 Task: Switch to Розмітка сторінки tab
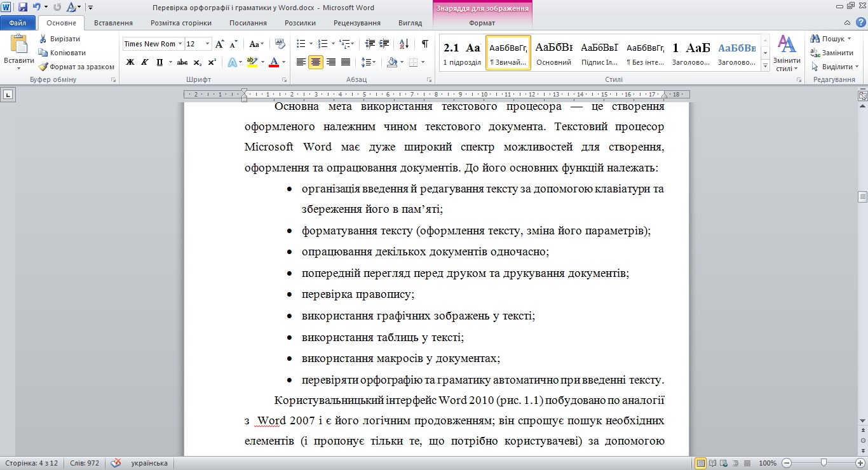pos(181,23)
